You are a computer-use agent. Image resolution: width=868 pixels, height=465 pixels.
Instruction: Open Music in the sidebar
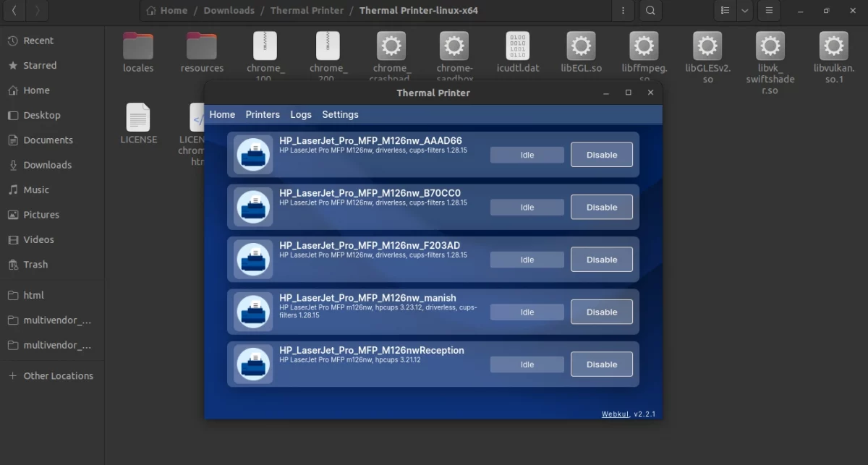click(x=52, y=189)
